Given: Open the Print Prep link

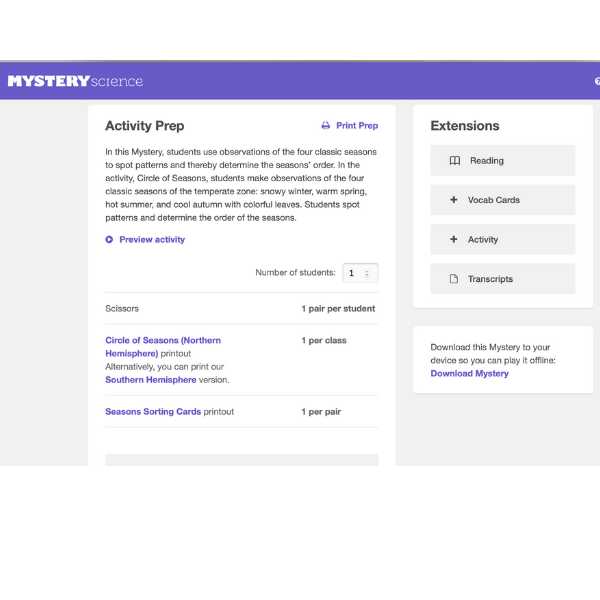Looking at the screenshot, I should click(357, 126).
